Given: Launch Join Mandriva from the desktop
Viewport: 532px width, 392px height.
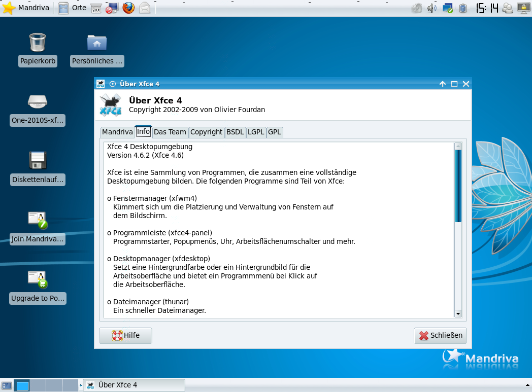Looking at the screenshot, I should [x=38, y=222].
